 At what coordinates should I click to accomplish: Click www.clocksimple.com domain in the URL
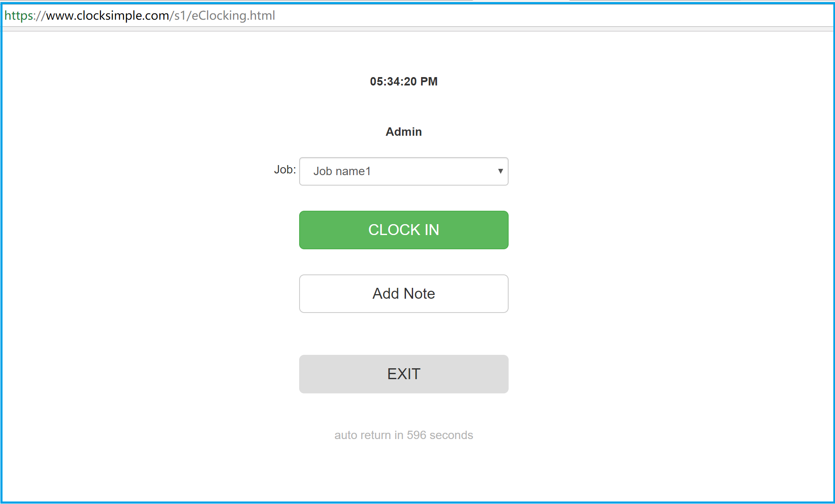(107, 16)
